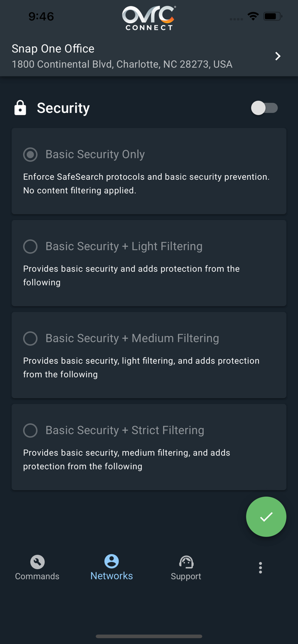The image size is (298, 644).
Task: Tap the battery status icon
Action: 271,15
